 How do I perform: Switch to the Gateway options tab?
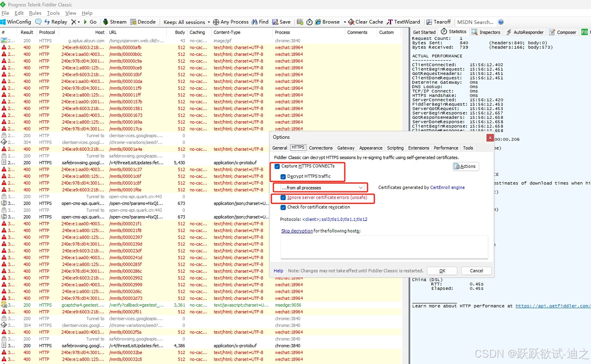346,148
